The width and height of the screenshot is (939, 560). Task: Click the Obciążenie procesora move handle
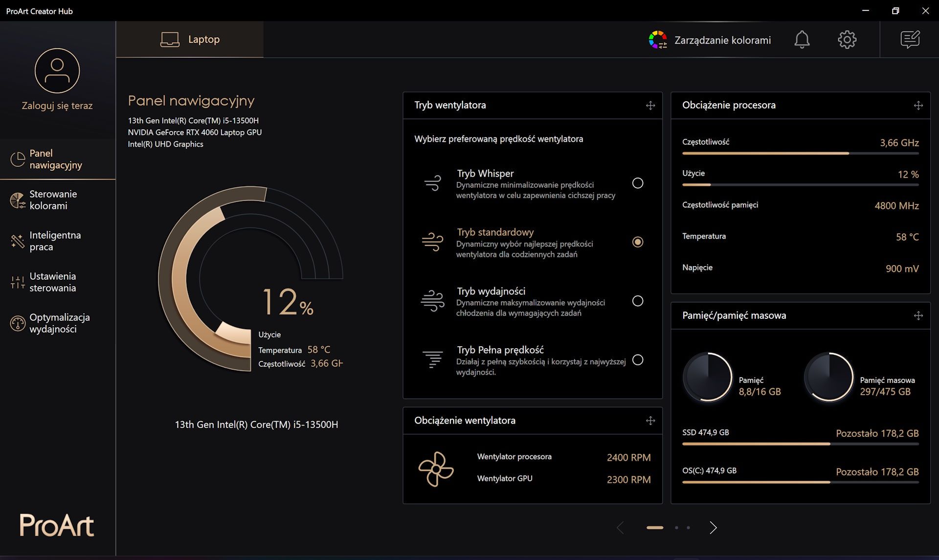pyautogui.click(x=918, y=105)
